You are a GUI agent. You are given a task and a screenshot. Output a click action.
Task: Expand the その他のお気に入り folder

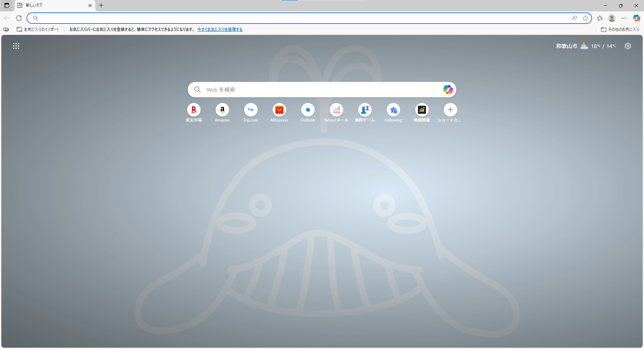point(620,30)
